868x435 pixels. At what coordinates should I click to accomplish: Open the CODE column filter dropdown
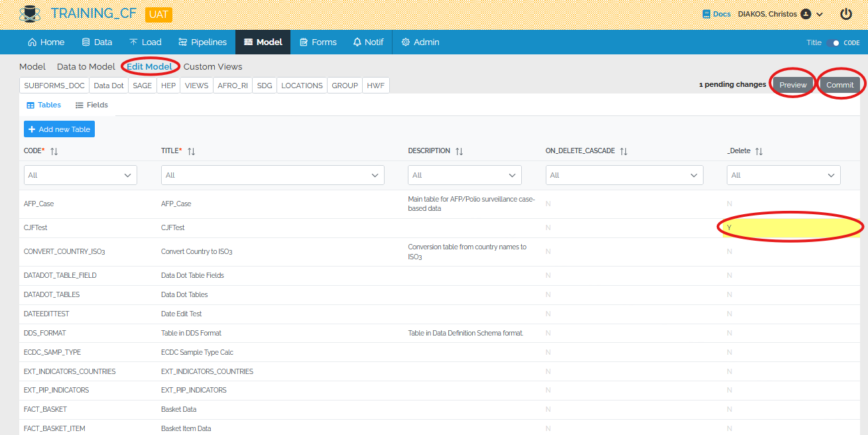[x=80, y=175]
